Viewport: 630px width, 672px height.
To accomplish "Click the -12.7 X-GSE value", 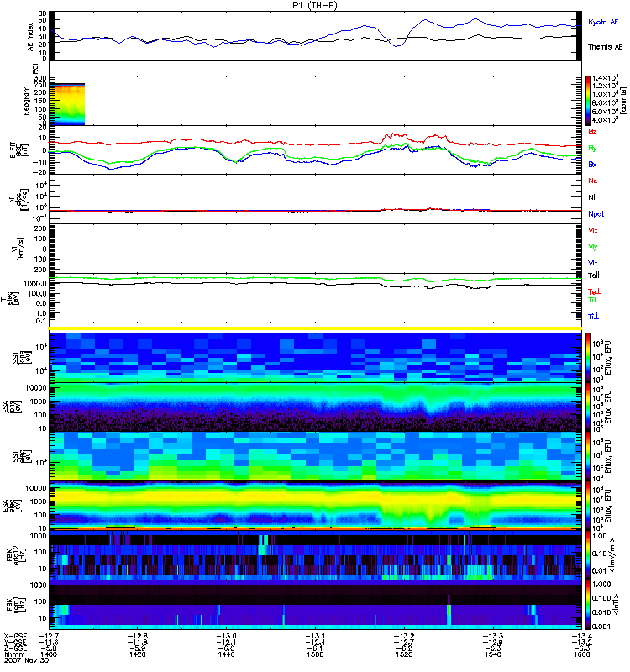I will (49, 636).
